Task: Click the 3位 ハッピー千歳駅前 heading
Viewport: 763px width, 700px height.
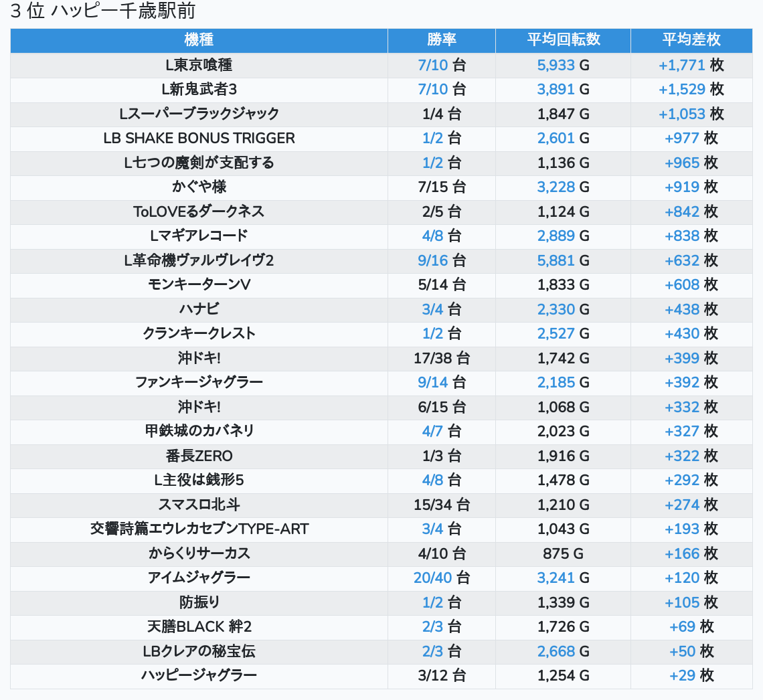Action: click(x=102, y=11)
